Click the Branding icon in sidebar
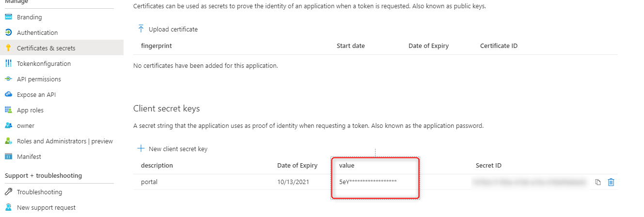Image resolution: width=644 pixels, height=217 pixels. (8, 17)
